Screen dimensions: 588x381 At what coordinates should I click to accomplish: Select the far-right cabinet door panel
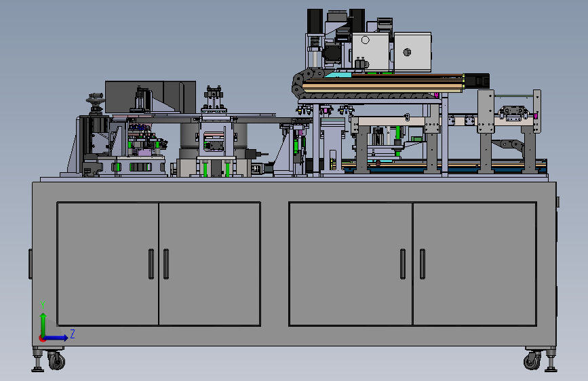click(x=474, y=264)
